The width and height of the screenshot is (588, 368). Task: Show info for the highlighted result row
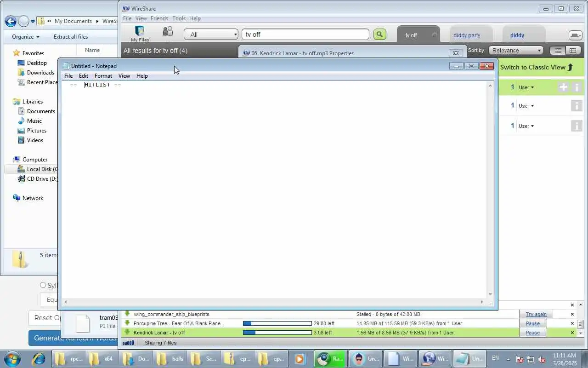576,87
